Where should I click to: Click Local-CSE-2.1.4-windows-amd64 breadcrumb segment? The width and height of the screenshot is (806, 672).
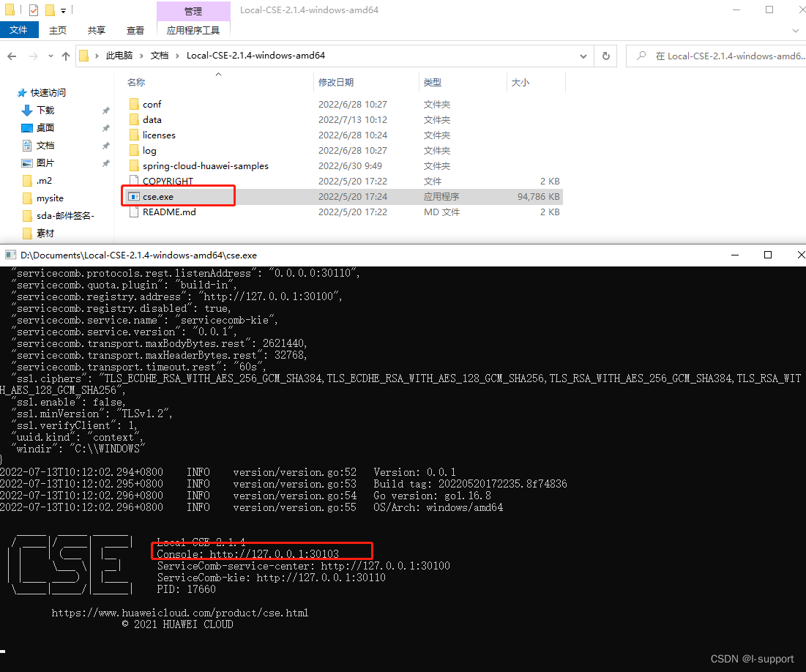tap(255, 56)
